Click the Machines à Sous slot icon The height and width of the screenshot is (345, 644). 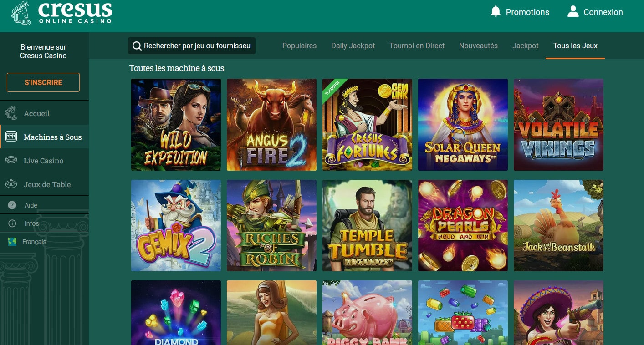tap(11, 137)
